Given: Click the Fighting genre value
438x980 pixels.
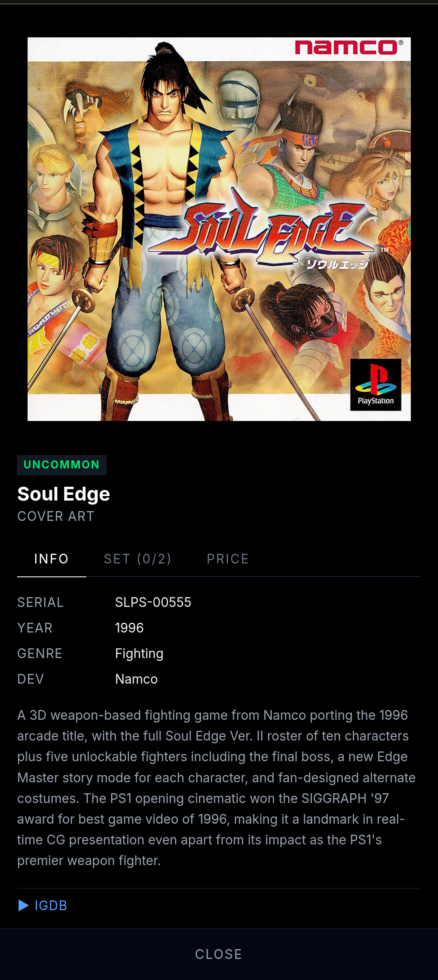Looking at the screenshot, I should coord(139,654).
